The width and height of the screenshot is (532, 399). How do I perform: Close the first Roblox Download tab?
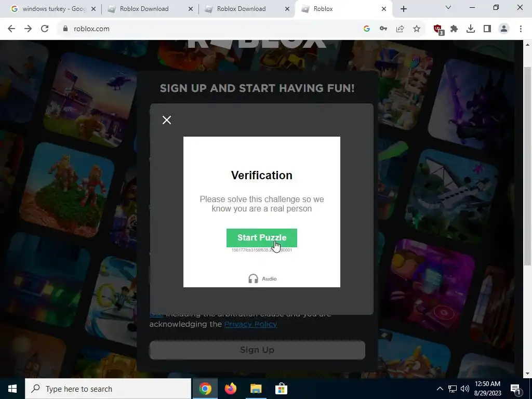click(190, 9)
